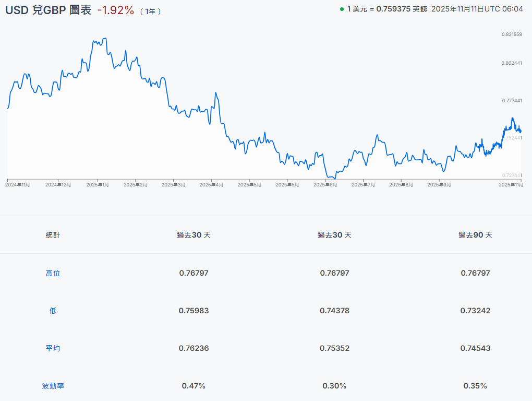Image resolution: width=532 pixels, height=401 pixels.
Task: Select the 2025年6月 axis marker
Action: 325,185
